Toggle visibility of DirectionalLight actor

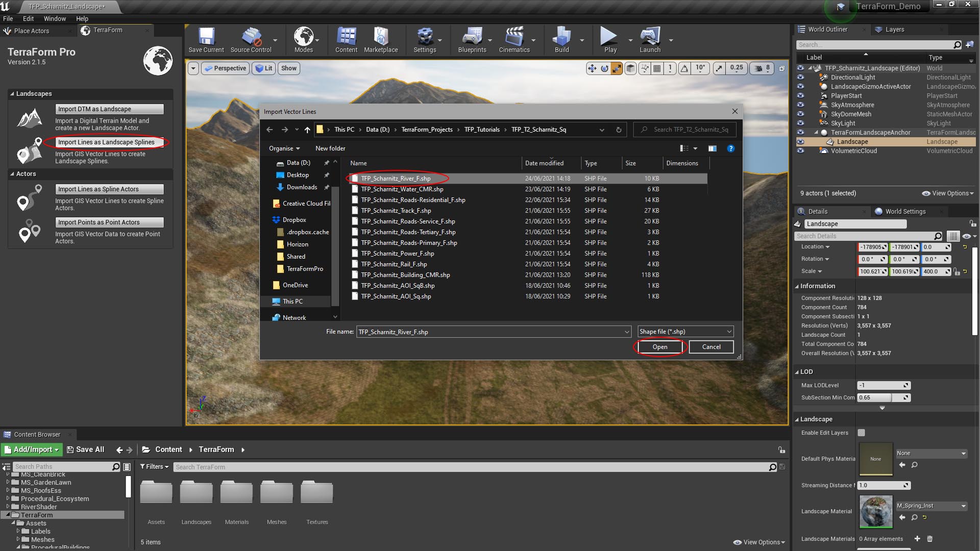click(800, 78)
